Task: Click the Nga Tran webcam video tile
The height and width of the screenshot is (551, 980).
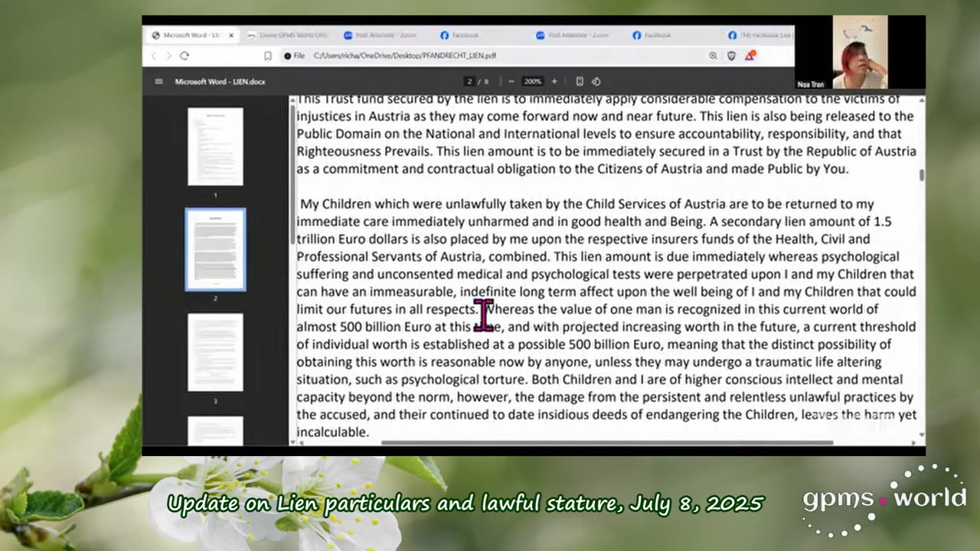Action: click(860, 52)
